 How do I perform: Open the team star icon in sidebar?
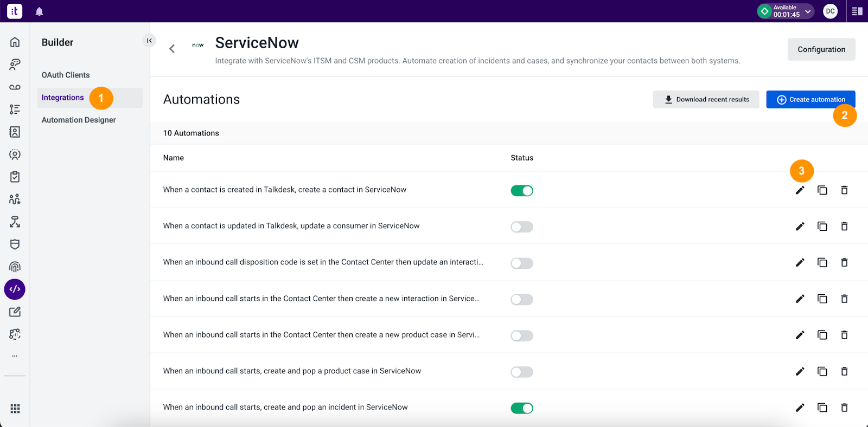point(15,199)
